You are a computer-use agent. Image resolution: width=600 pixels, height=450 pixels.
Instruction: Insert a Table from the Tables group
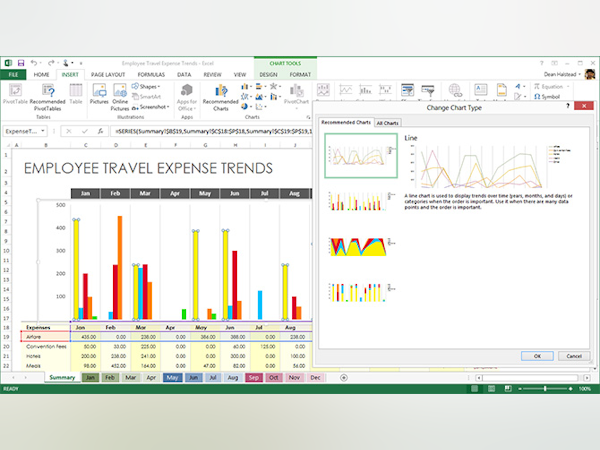(x=76, y=94)
